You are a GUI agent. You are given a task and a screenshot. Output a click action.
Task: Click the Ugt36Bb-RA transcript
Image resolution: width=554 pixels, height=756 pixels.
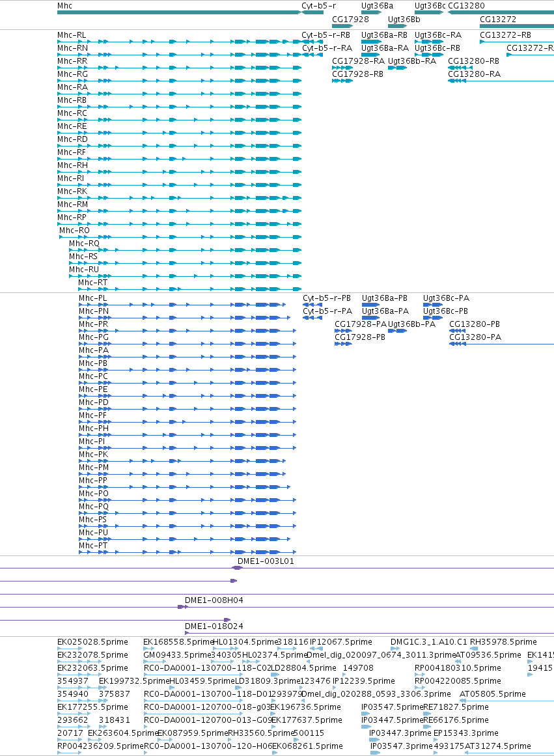point(397,68)
